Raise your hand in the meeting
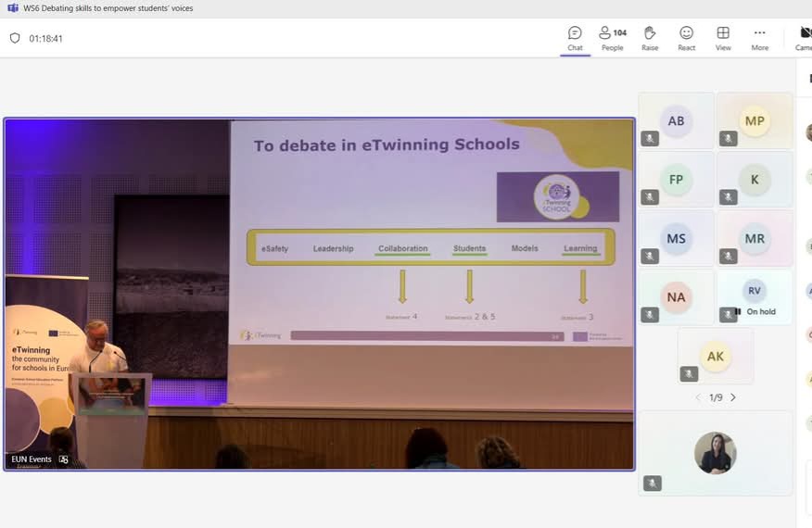Screen dimensions: 812x528 tap(650, 38)
